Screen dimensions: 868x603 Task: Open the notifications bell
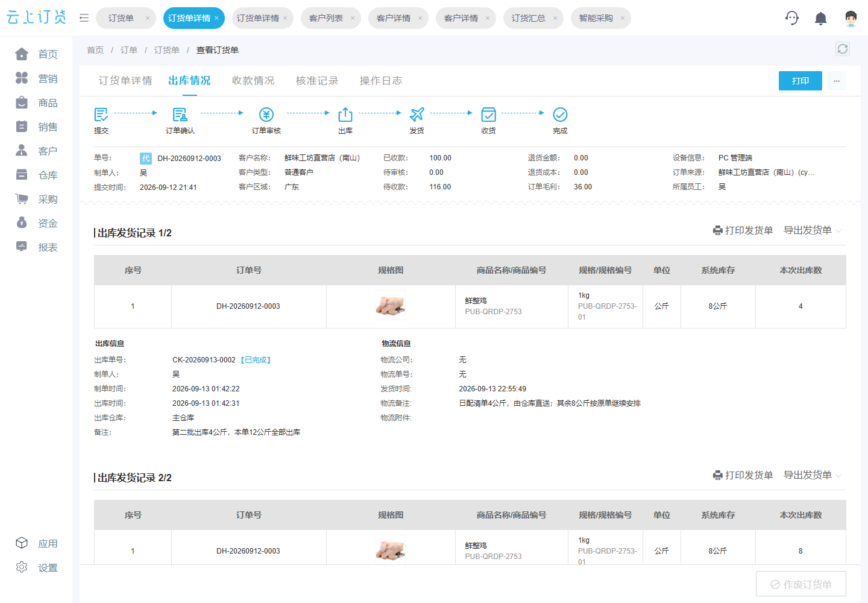820,18
